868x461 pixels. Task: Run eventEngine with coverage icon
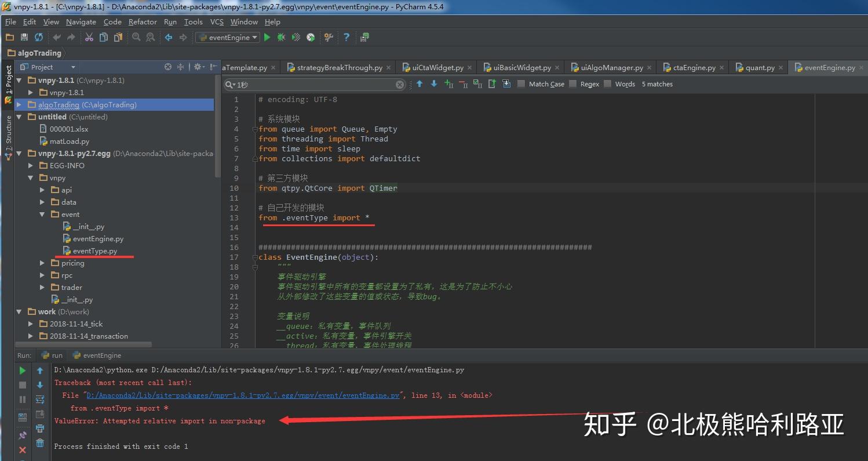(296, 37)
